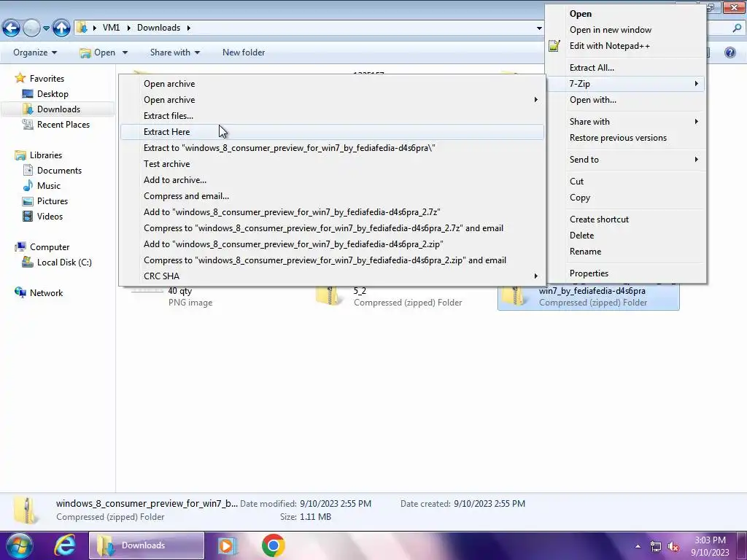Viewport: 747px width, 560px height.
Task: Choose first Open archive in 7-Zip submenu
Action: (x=332, y=84)
